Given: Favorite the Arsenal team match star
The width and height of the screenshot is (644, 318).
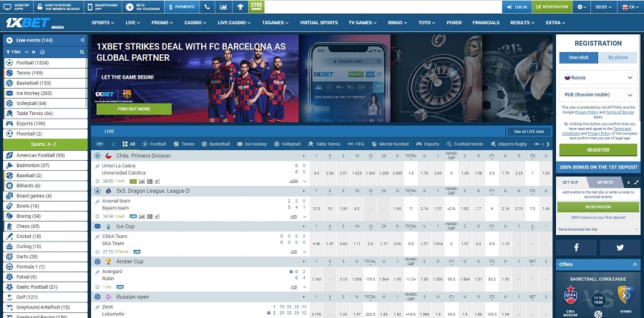Looking at the screenshot, I should point(97,217).
